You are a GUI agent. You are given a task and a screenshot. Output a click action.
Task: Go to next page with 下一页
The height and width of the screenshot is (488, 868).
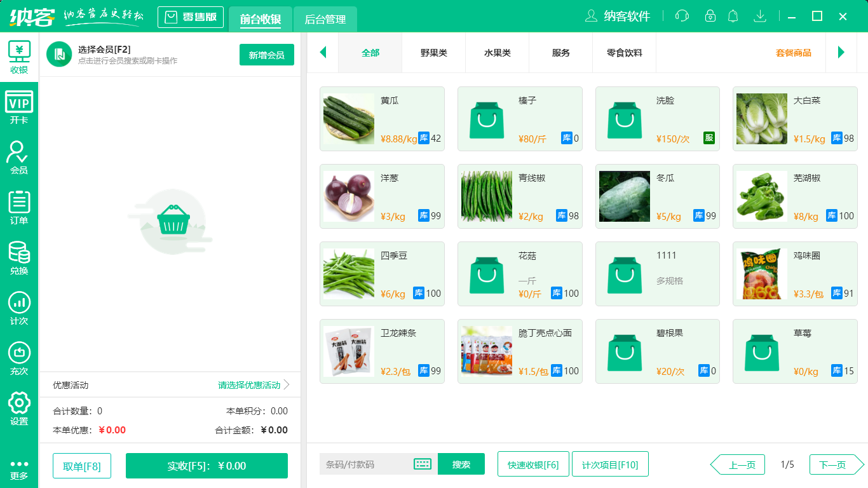coord(837,464)
